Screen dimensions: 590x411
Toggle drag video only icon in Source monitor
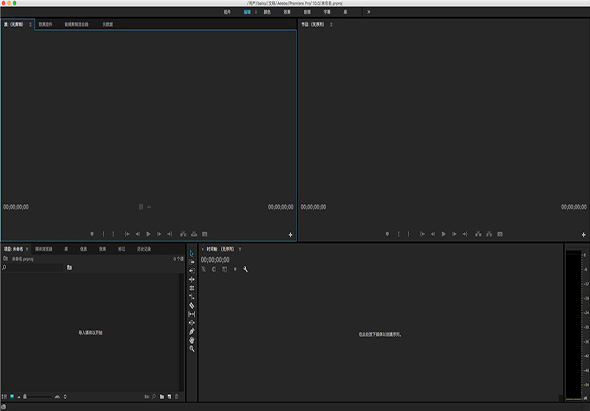coord(141,207)
